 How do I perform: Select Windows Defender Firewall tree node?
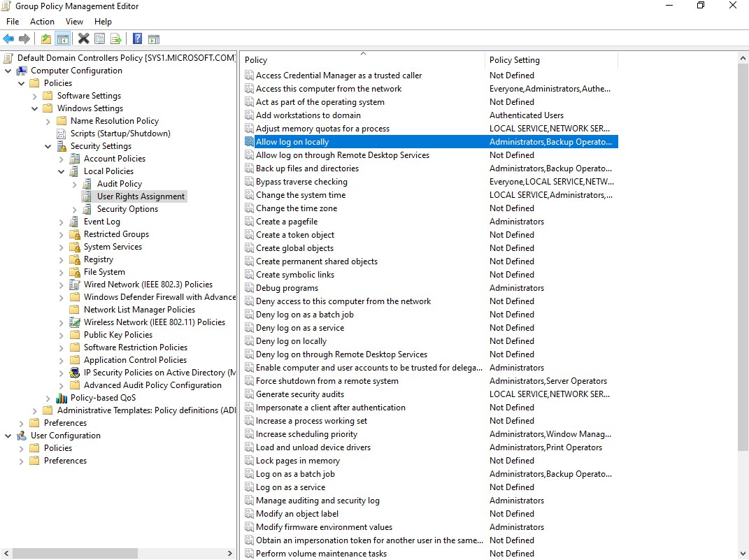(159, 297)
